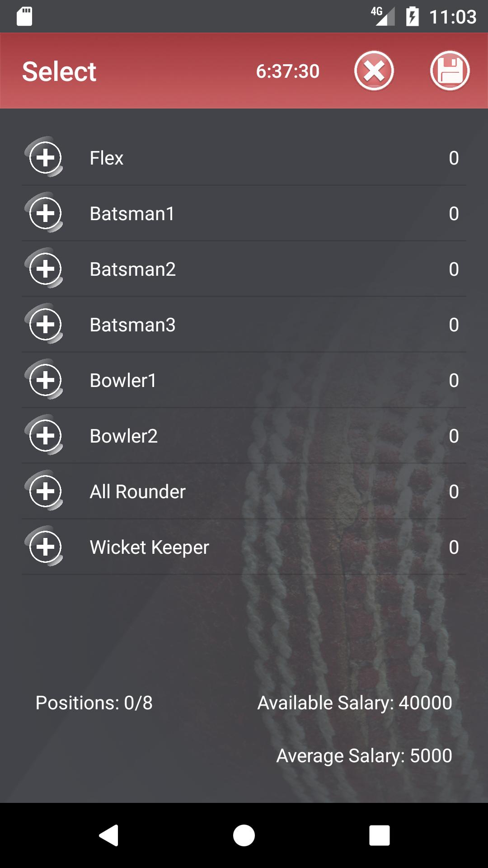Tap Available Salary: 40000 label
The height and width of the screenshot is (868, 488).
coord(354,703)
